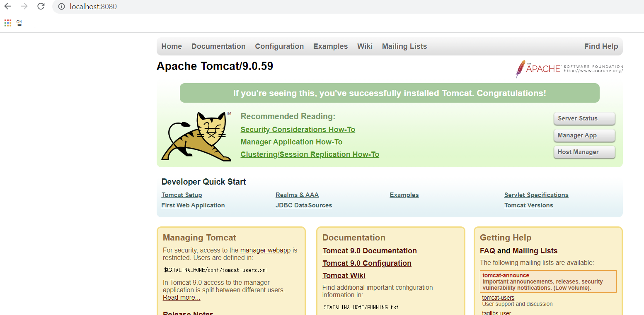Image resolution: width=644 pixels, height=315 pixels.
Task: Open the JDBC DataSources link
Action: [x=304, y=205]
